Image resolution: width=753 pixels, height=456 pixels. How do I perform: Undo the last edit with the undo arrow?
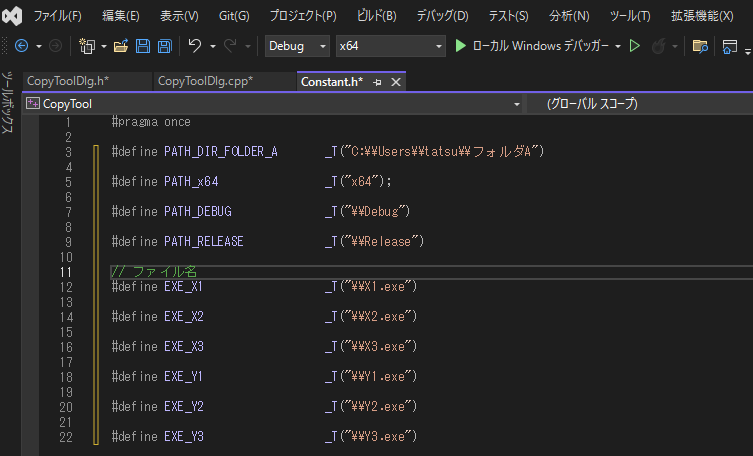(194, 46)
